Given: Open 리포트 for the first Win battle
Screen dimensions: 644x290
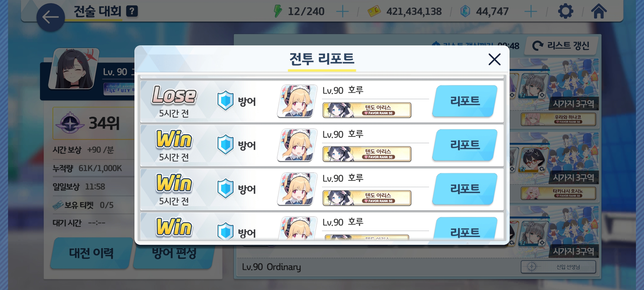Looking at the screenshot, I should point(465,145).
